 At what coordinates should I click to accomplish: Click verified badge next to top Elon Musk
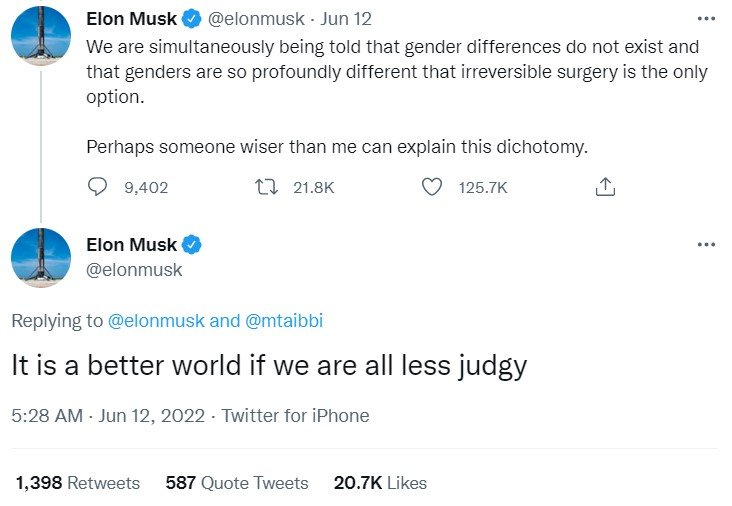click(x=191, y=19)
